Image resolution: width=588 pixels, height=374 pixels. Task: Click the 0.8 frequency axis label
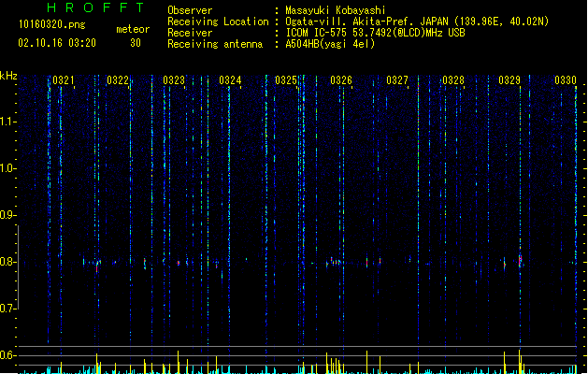pos(7,262)
